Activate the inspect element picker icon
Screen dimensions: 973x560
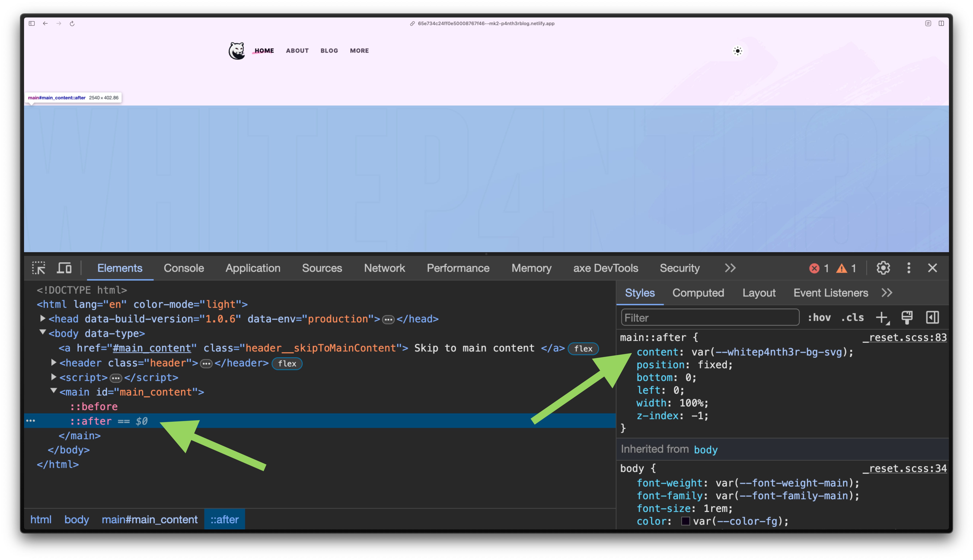38,268
